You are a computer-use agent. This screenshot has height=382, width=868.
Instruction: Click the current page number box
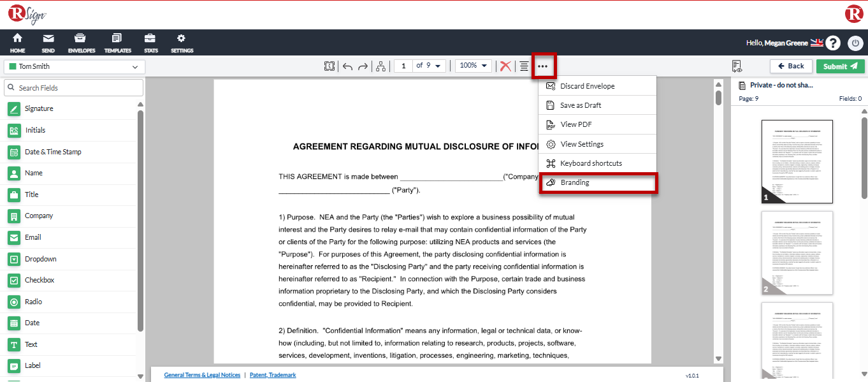403,66
